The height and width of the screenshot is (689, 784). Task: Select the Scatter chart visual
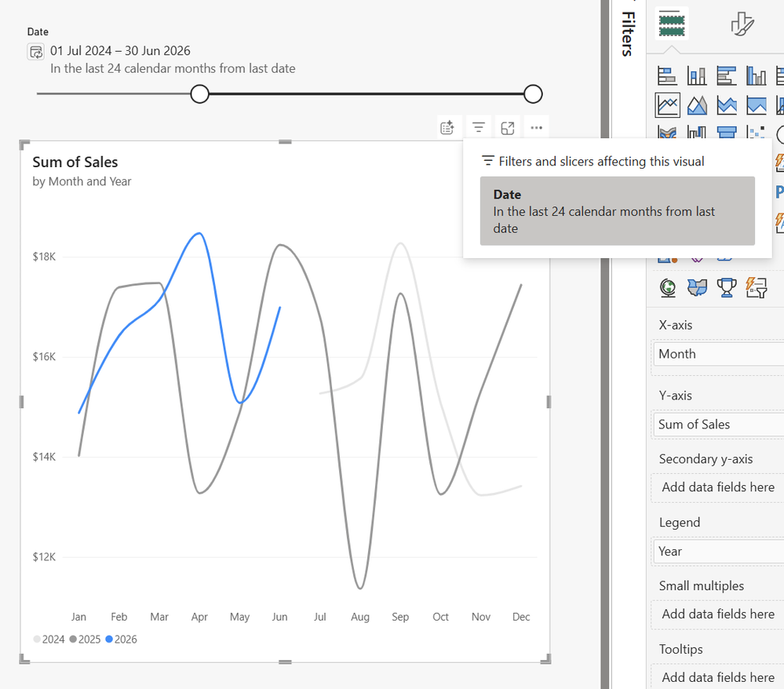point(756,132)
